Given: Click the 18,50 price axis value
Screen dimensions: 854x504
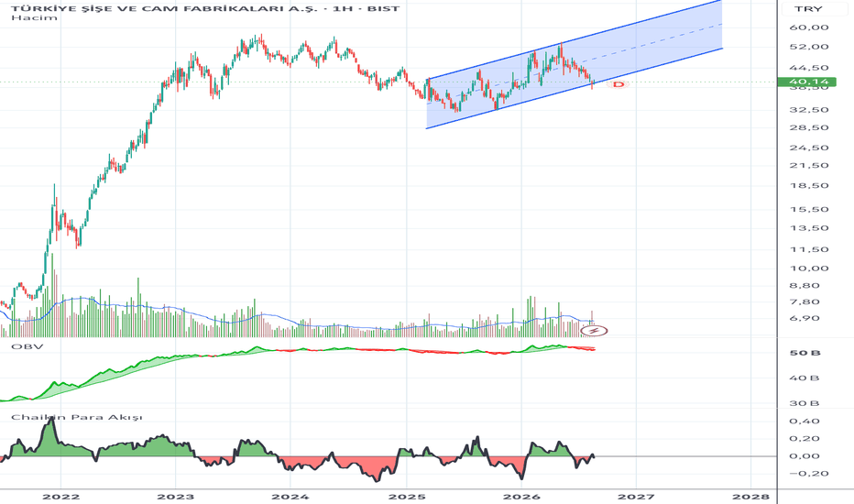Looking at the screenshot, I should point(809,185).
